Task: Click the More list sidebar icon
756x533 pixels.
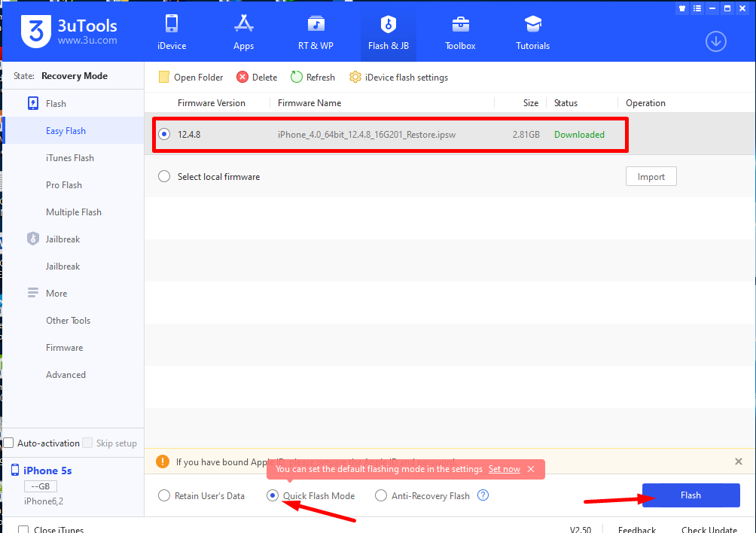Action: 33,293
